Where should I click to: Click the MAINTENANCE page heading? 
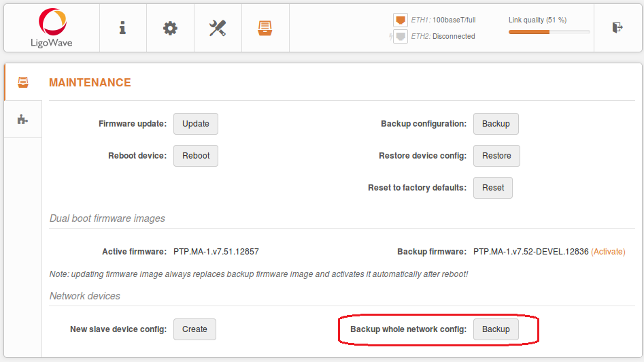tap(90, 82)
